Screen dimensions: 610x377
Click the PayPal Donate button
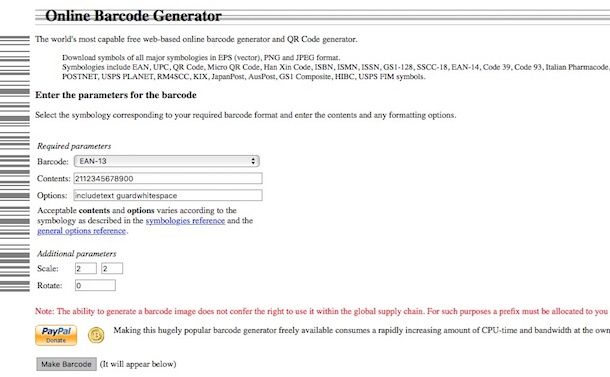pos(56,335)
